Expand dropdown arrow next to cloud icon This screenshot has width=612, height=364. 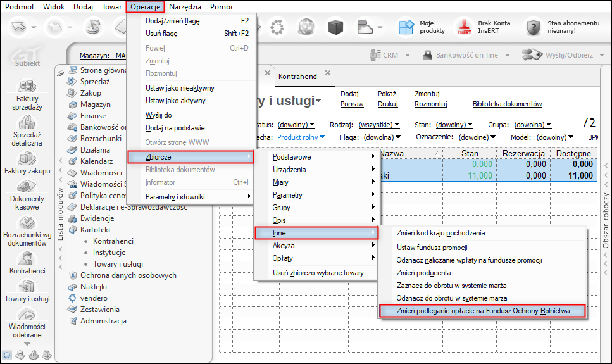380,28
